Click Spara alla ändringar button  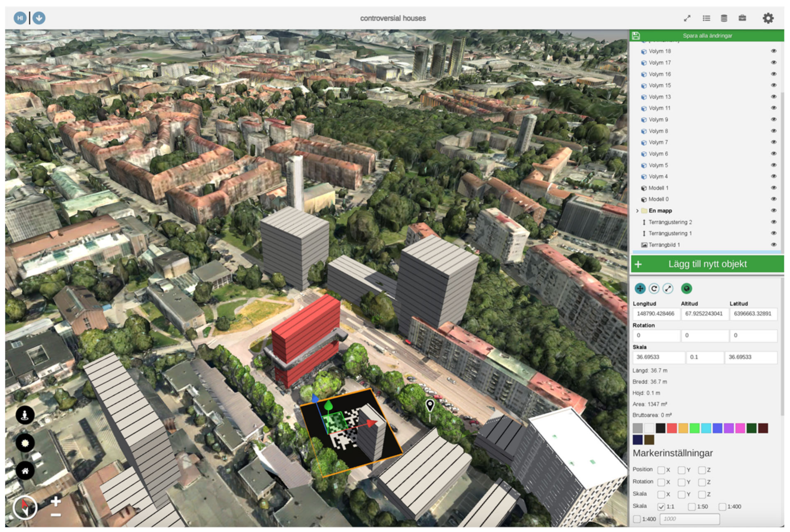click(x=707, y=36)
